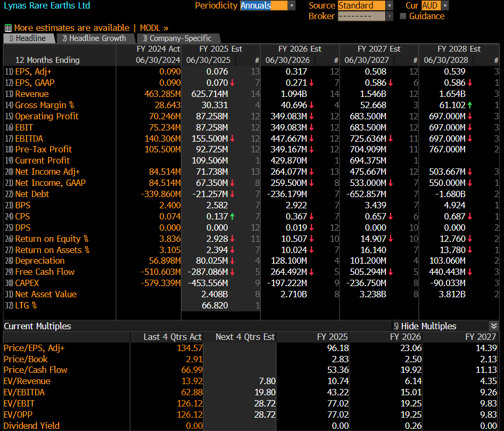The width and height of the screenshot is (504, 431).
Task: Select the Operating Profit row label
Action: click(x=47, y=117)
